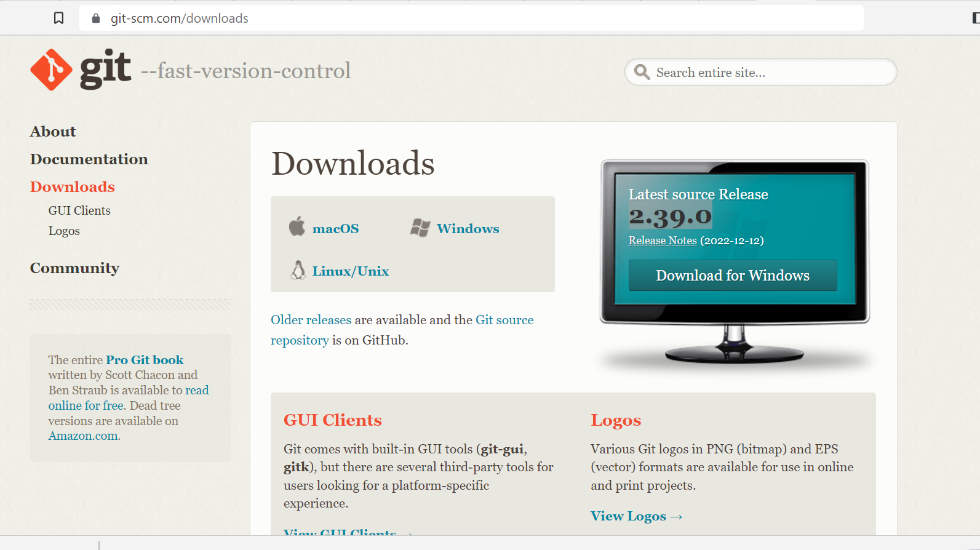Click the --fast-version-control tagline
Screen dimensions: 980x550
(x=245, y=71)
